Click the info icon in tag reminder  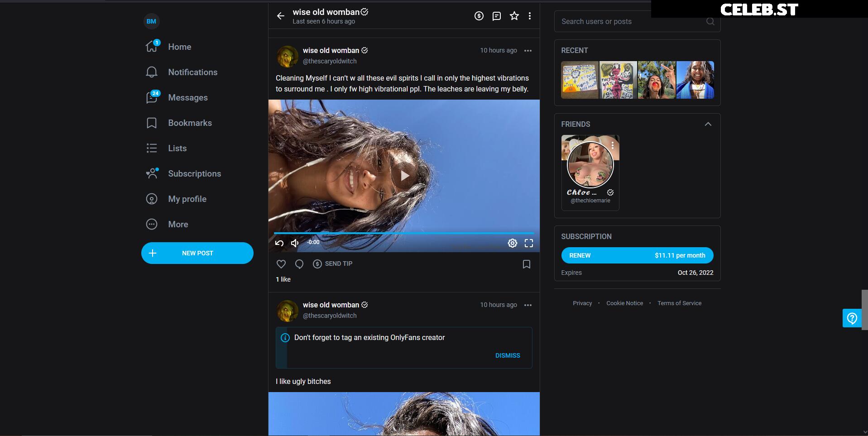(285, 338)
